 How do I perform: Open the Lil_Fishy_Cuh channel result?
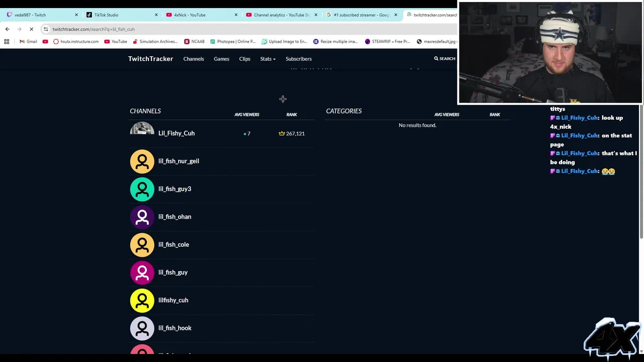176,133
